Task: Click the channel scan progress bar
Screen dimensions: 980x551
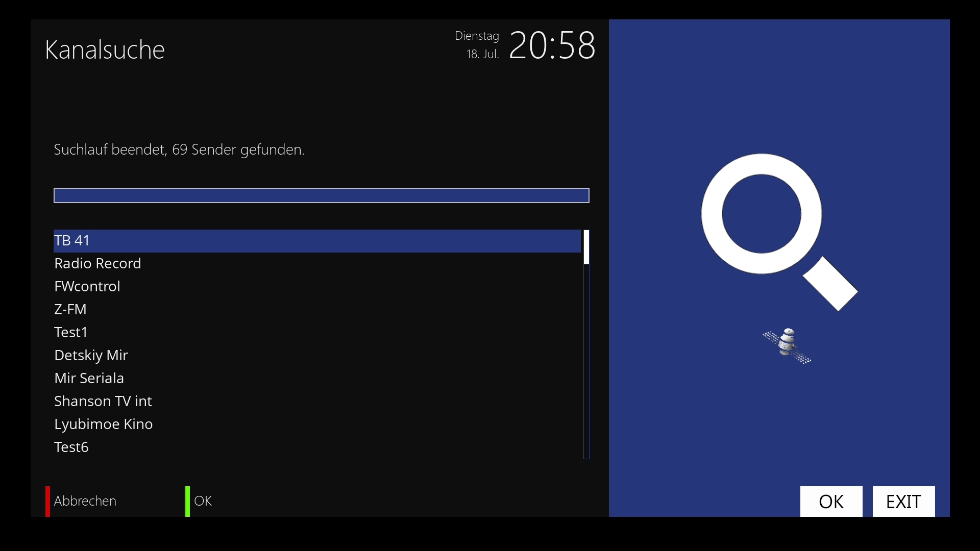Action: [x=322, y=195]
